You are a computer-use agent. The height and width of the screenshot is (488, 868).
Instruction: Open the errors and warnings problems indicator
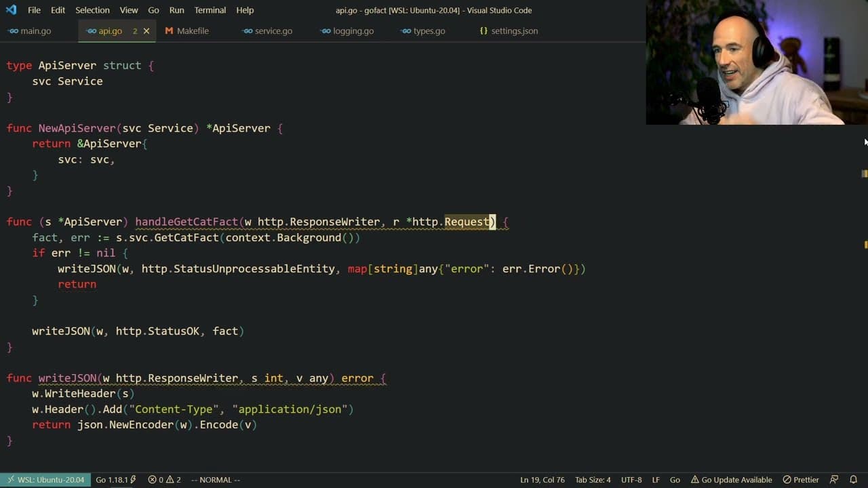164,480
